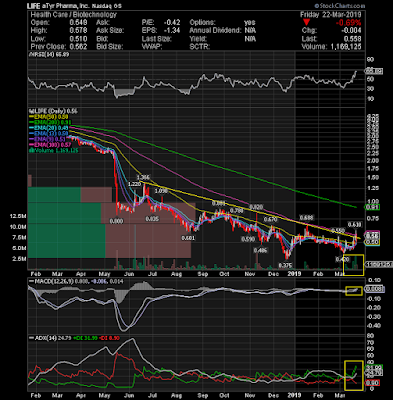
Task: Click the header Volume value 1,169,125
Action: click(x=345, y=47)
